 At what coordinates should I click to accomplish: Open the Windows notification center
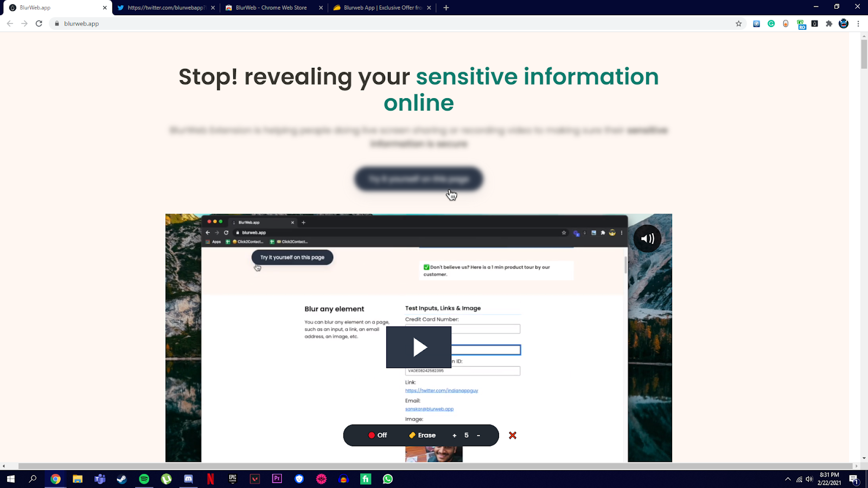click(x=854, y=479)
